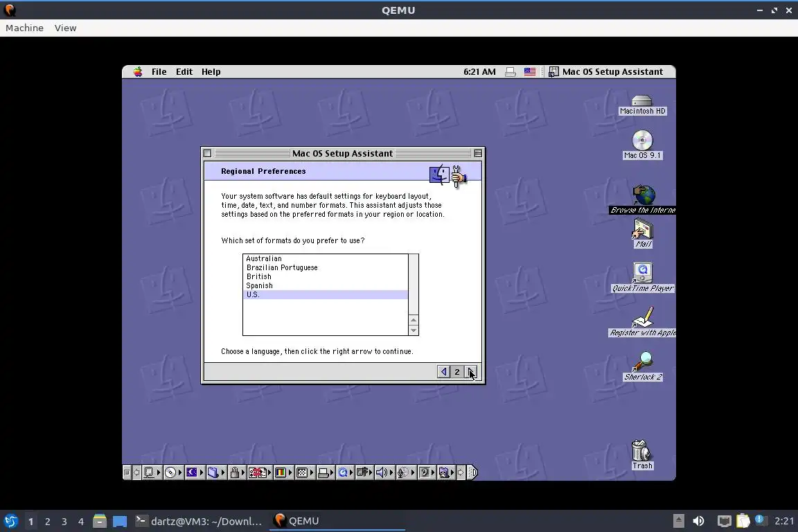Select the Mail desktop icon
798x532 pixels.
(642, 229)
